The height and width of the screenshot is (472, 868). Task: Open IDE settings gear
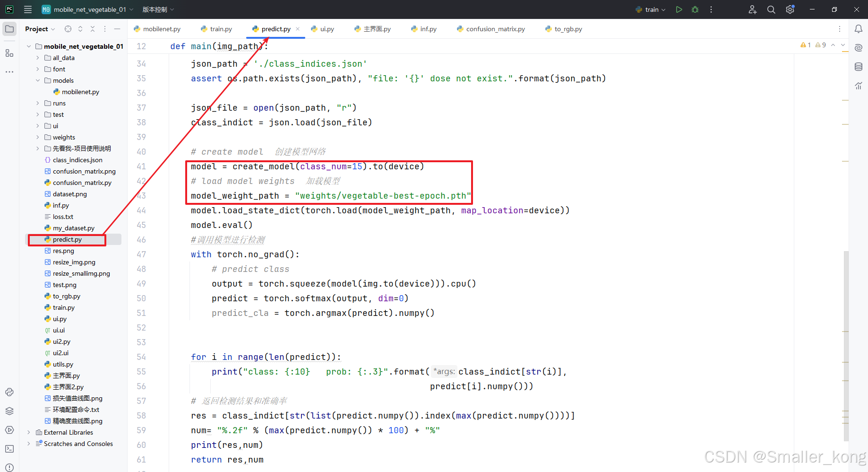point(790,9)
